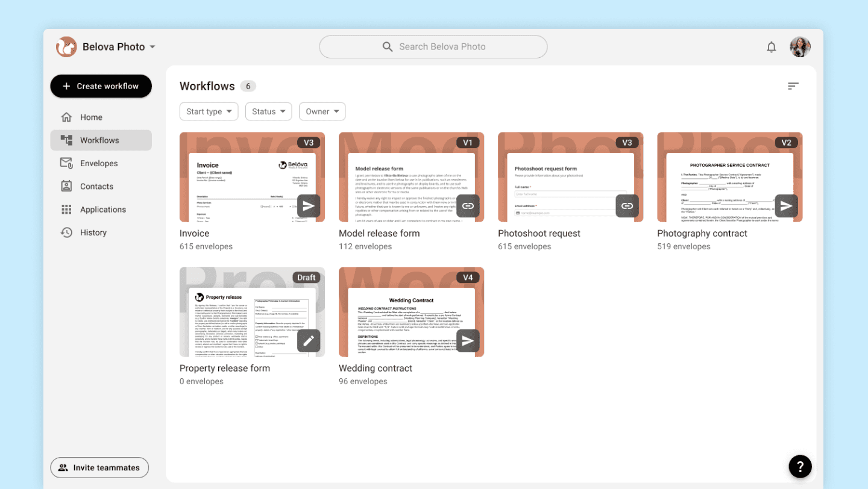Image resolution: width=868 pixels, height=489 pixels.
Task: Click the V2 badge on Photography contract
Action: (x=786, y=143)
